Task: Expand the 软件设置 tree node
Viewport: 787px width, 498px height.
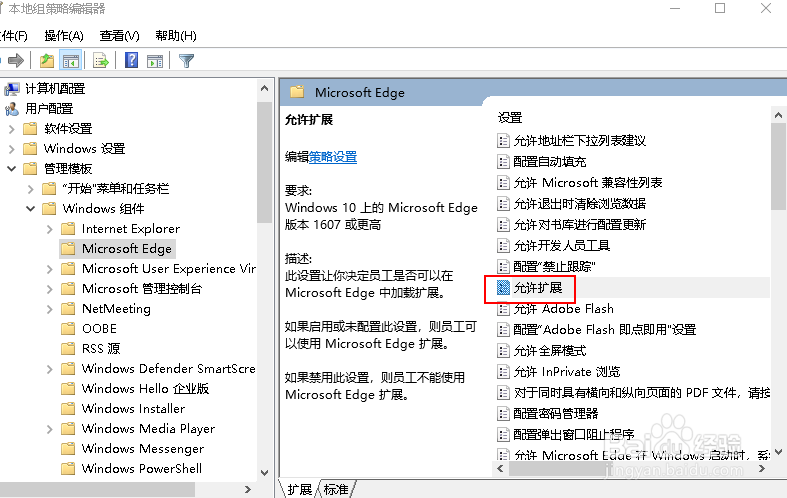Action: coord(12,129)
